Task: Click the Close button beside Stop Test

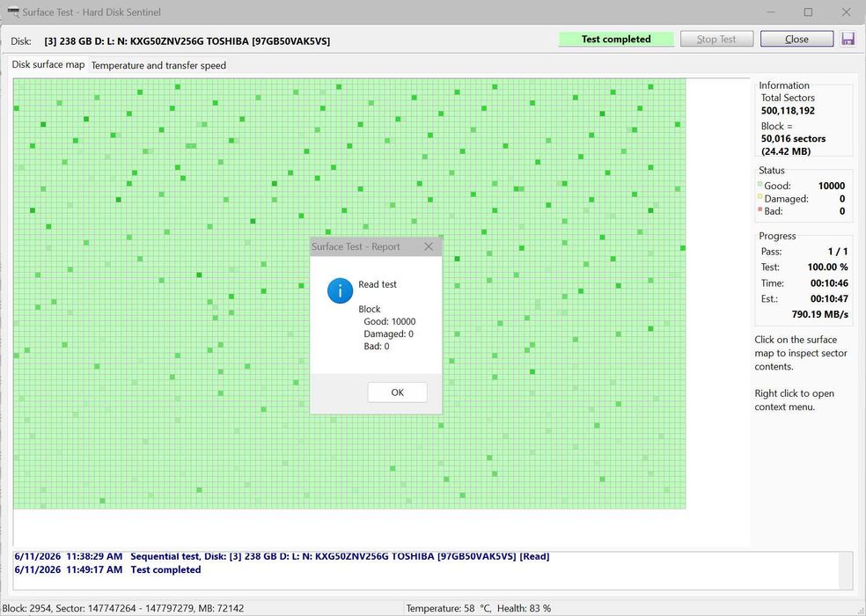Action: pos(796,40)
